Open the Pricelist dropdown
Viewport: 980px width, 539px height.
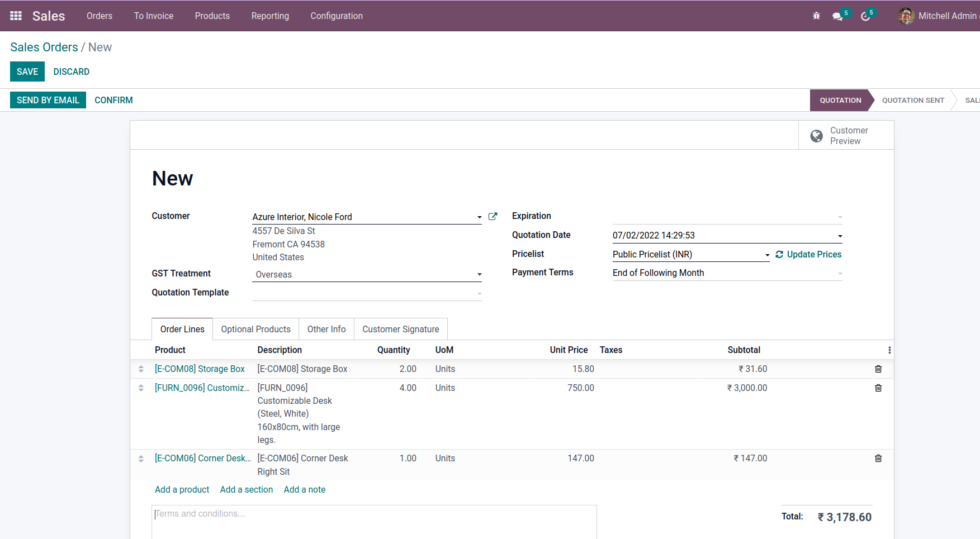point(767,255)
